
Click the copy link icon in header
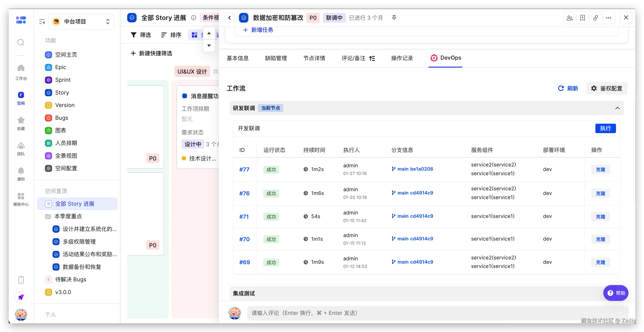pyautogui.click(x=595, y=18)
